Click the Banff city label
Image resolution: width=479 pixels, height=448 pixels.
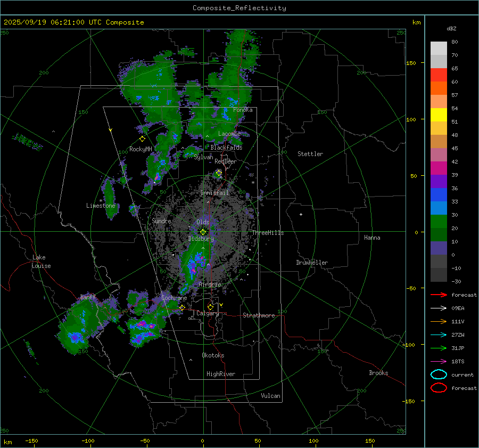88,297
